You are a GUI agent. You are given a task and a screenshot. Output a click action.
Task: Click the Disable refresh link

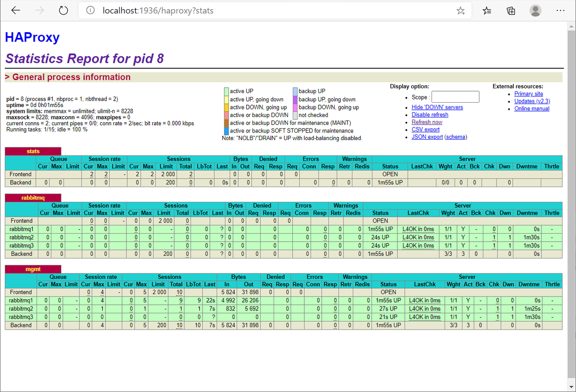[x=430, y=115]
